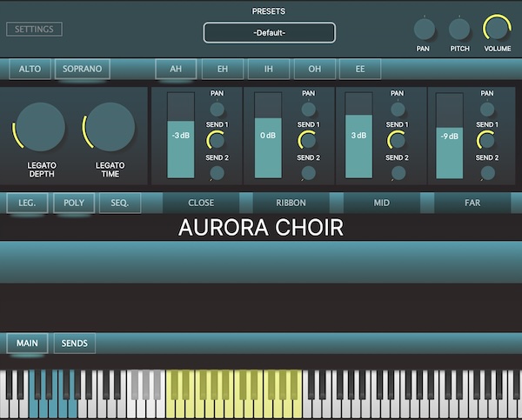
Task: Toggle the RIBBON microphone button
Action: (291, 203)
